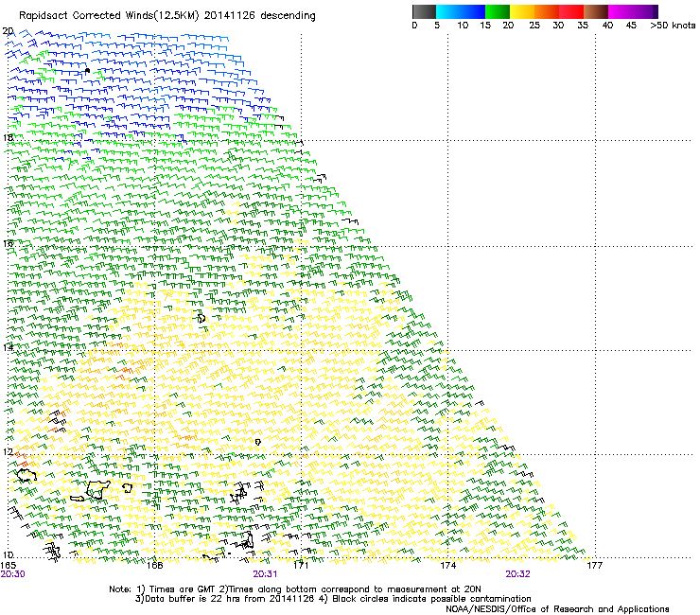Click the cyan-blue 5-15 knots legend segment

[x=461, y=11]
